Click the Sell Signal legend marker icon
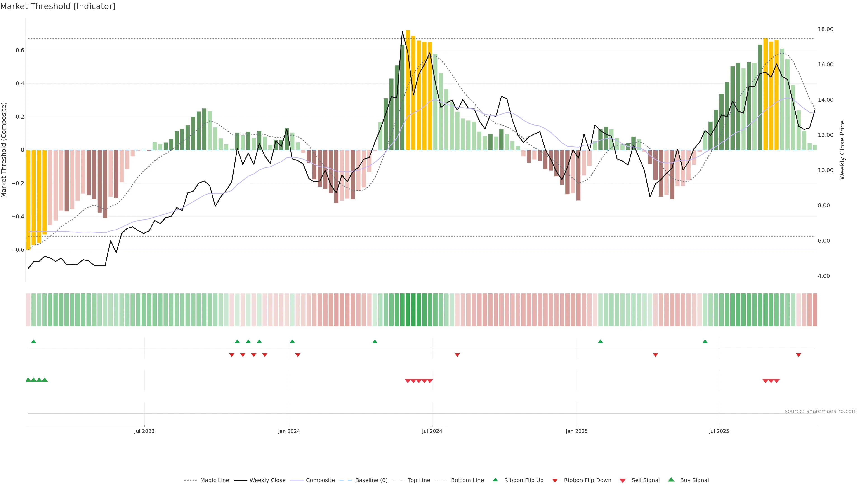868x488 pixels. 622,481
